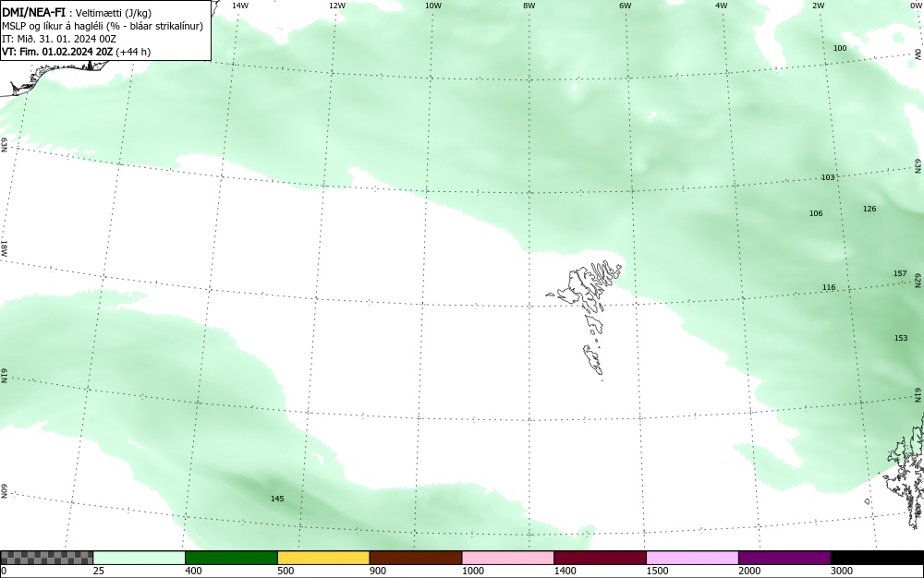Click the 18W label on left edge

pyautogui.click(x=4, y=247)
